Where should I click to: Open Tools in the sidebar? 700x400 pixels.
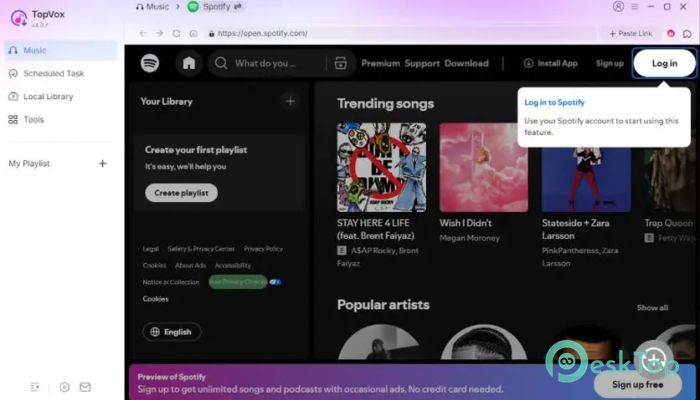[60, 120]
